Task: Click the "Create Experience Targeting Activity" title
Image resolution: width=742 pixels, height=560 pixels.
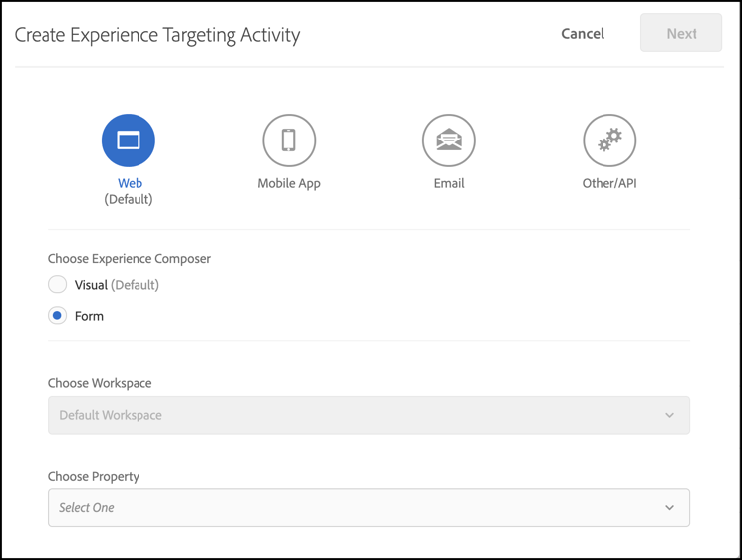Action: pos(157,35)
